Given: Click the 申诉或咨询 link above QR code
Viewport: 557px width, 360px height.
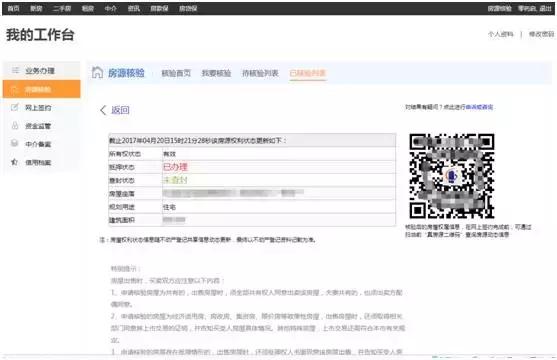Looking at the screenshot, I should 479,107.
